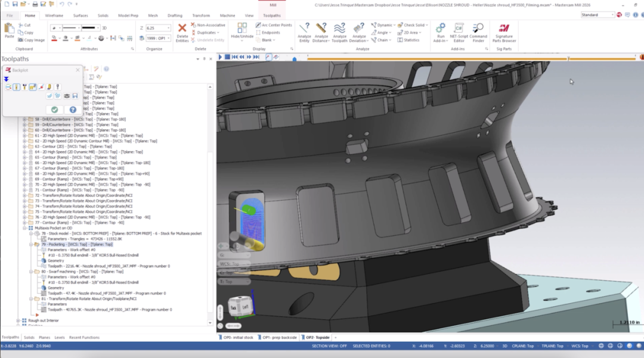Start backplot playback with the play button
Screen dimensions: 644x358
click(x=220, y=57)
